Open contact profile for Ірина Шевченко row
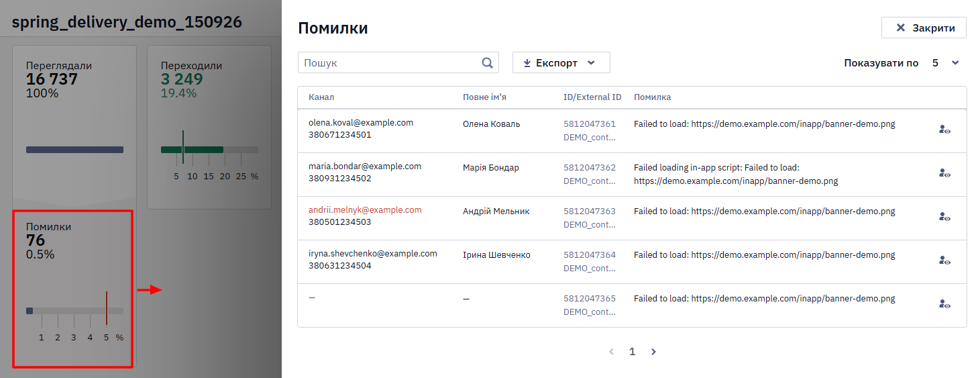The image size is (980, 378). (x=944, y=261)
